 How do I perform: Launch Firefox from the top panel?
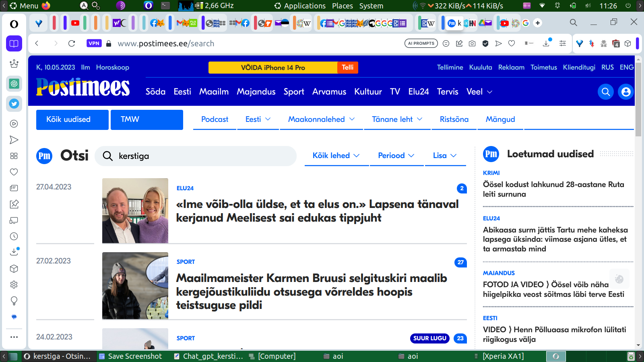pos(46,6)
